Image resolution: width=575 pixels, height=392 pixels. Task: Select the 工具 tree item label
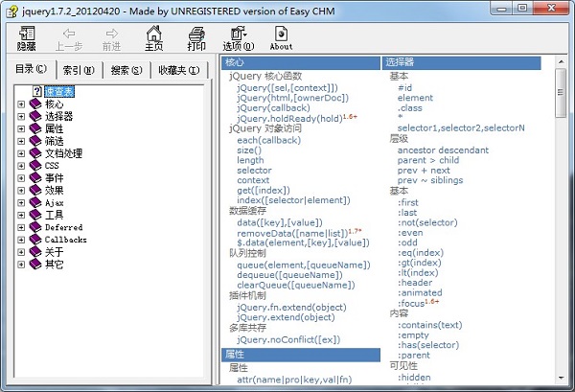[55, 215]
